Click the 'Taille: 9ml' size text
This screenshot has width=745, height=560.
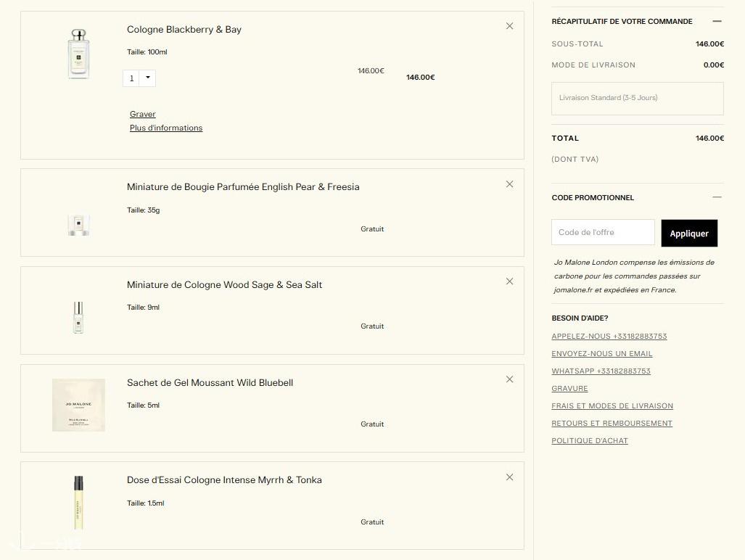[143, 308]
